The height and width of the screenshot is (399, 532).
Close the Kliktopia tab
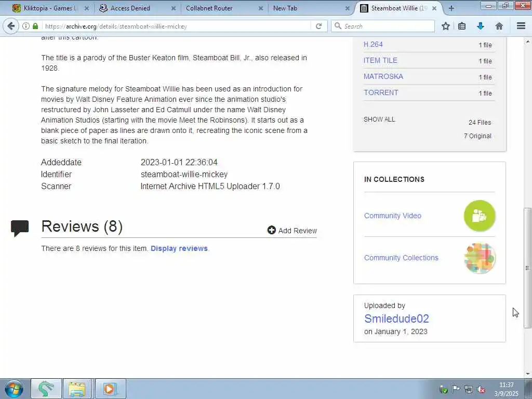point(87,8)
